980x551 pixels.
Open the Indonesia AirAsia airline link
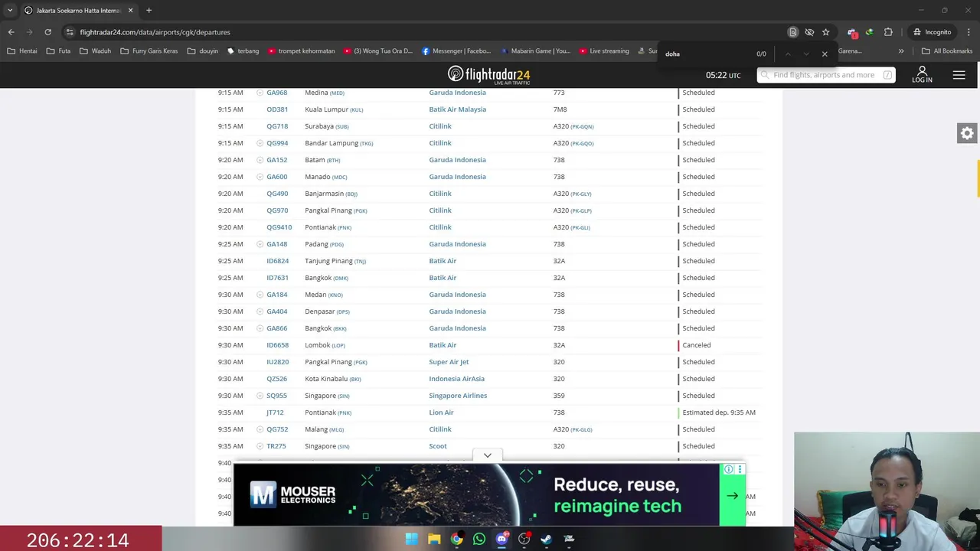pos(456,379)
